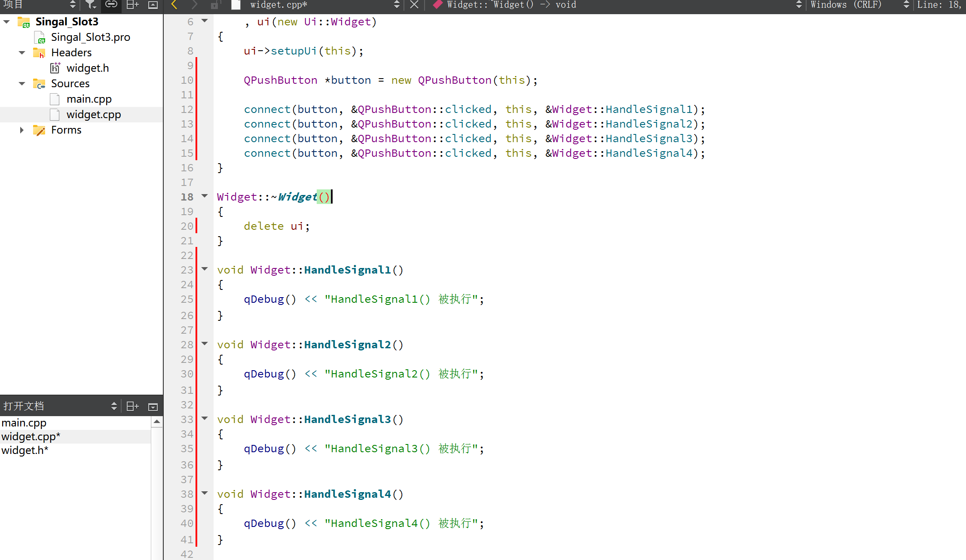Viewport: 966px width, 560px height.
Task: Switch to main.cpp in open documents
Action: tap(24, 423)
